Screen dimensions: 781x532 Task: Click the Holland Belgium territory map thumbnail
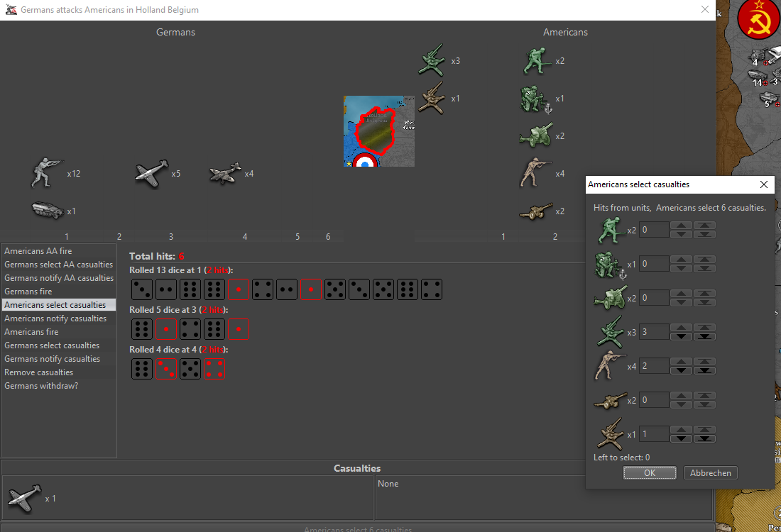378,131
